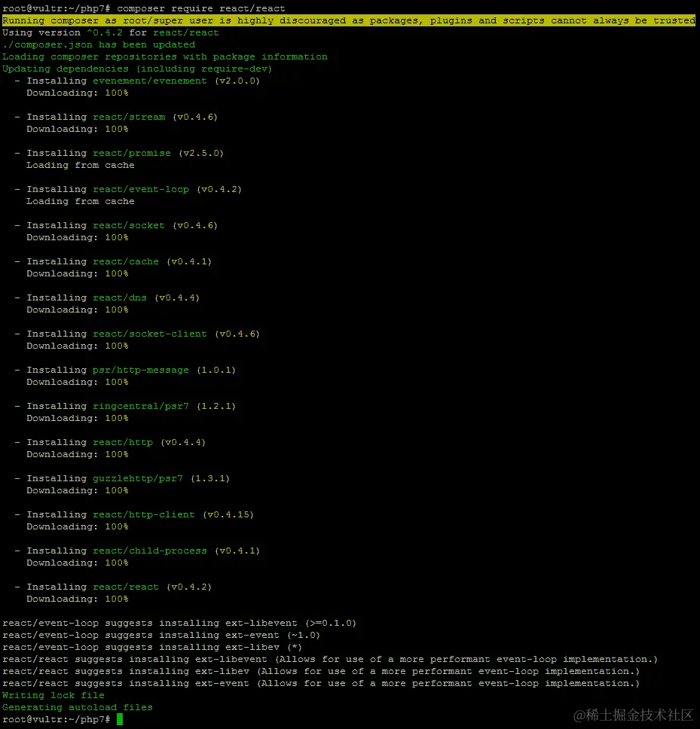700x729 pixels.
Task: Click suggestion line 'ext-libevent (>=0.1.0)'
Action: [x=179, y=623]
